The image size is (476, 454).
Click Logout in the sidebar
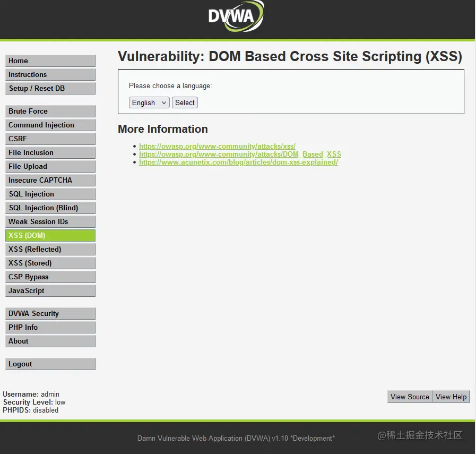click(x=50, y=364)
